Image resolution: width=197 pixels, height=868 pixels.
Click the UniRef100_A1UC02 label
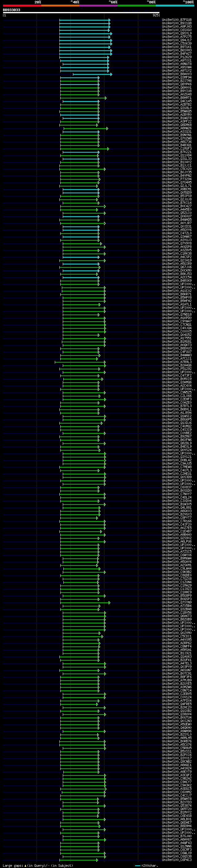pos(176,291)
